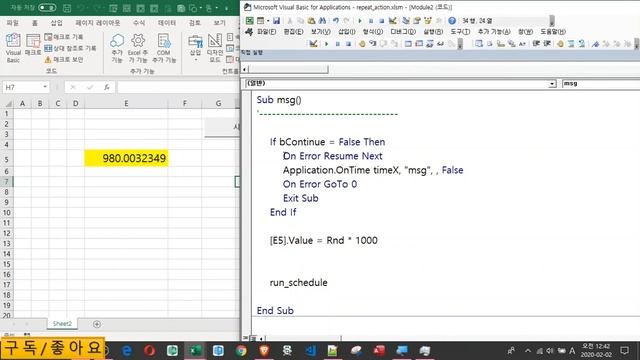Toggle AutoSave (자동 저장) switch

[47, 8]
